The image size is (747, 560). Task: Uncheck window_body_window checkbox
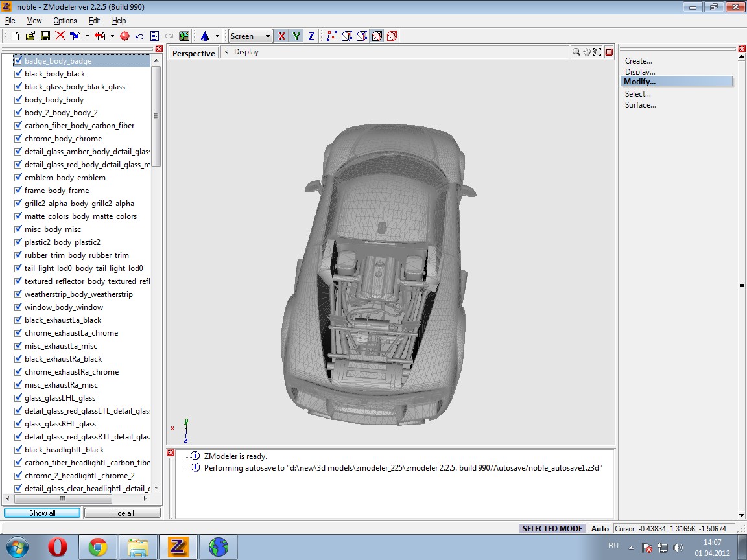coord(18,307)
